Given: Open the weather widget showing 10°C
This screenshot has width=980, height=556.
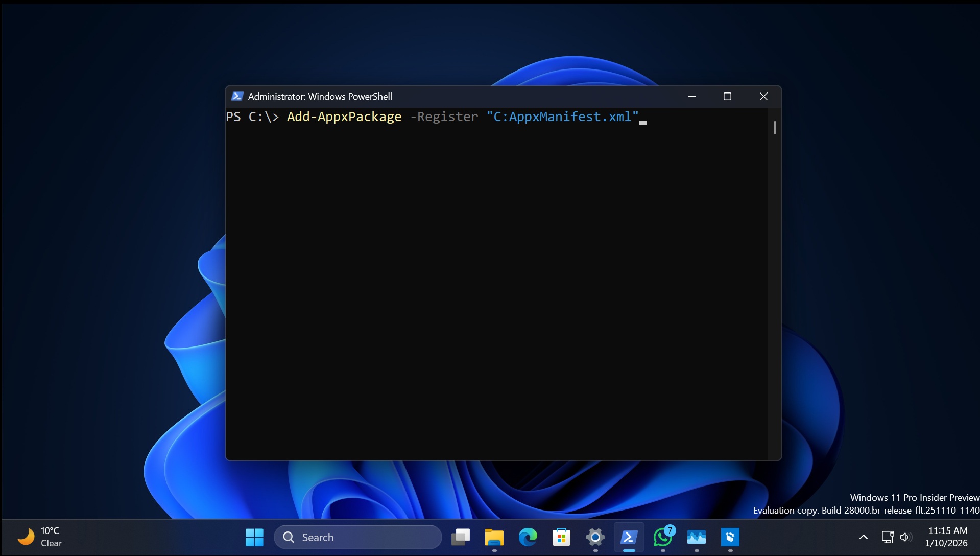Looking at the screenshot, I should coord(40,537).
